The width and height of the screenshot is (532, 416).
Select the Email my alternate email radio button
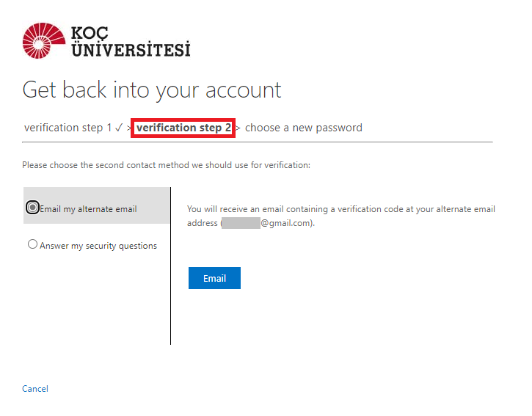coord(32,208)
